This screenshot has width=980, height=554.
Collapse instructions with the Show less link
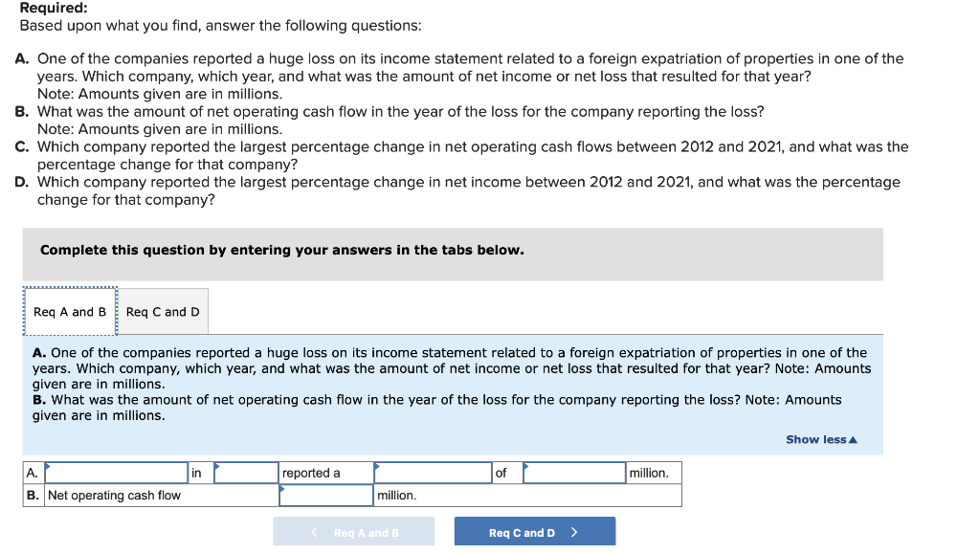click(815, 439)
